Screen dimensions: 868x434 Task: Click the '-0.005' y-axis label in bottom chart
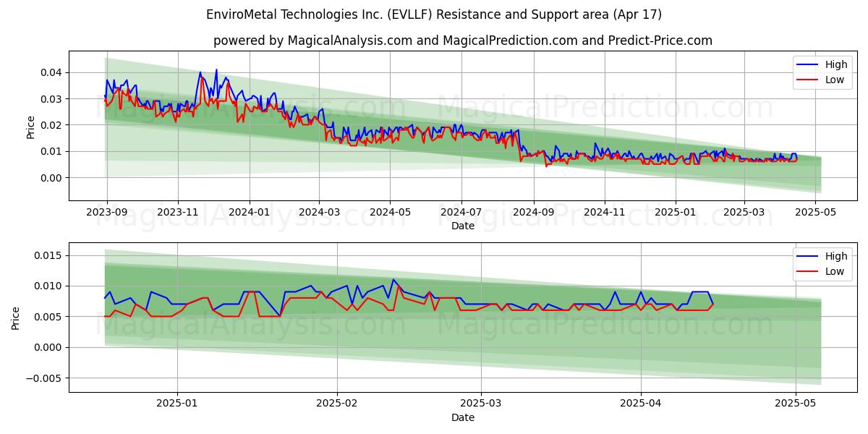[x=44, y=378]
